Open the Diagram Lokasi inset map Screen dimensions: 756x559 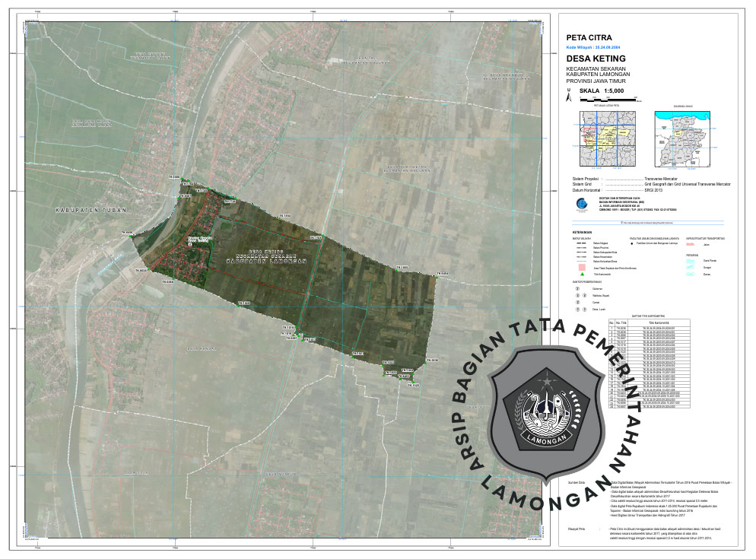[x=681, y=138]
